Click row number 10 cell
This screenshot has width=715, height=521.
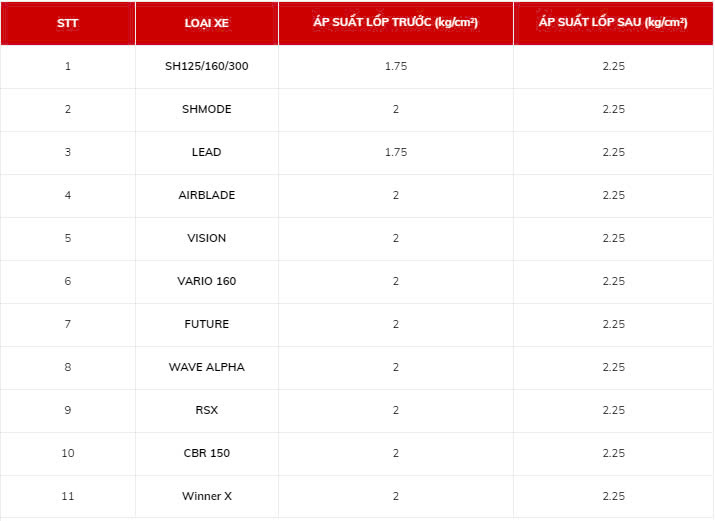click(67, 454)
